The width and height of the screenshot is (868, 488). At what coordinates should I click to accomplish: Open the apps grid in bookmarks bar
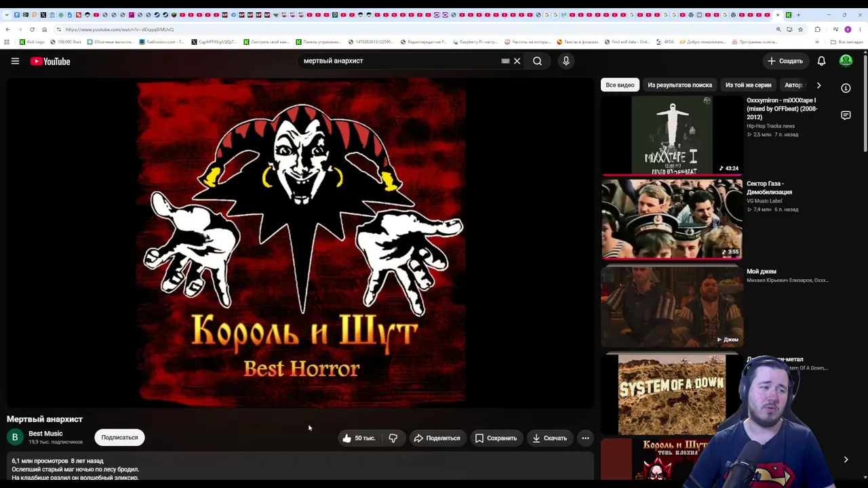click(7, 42)
